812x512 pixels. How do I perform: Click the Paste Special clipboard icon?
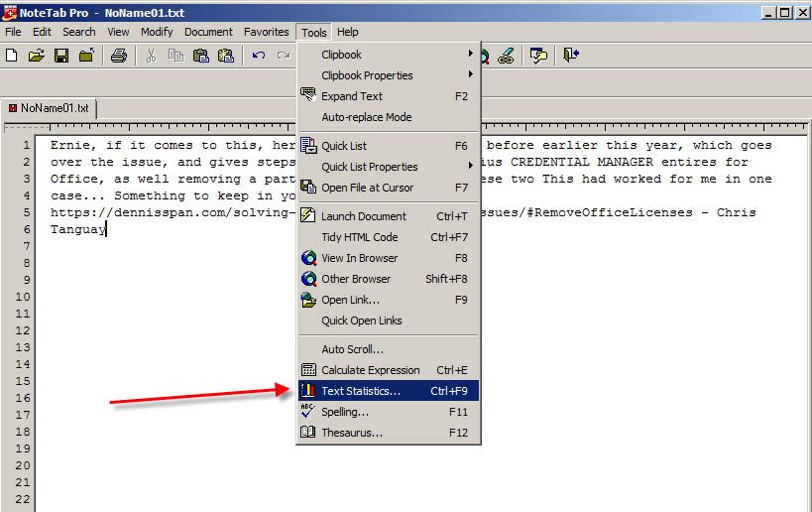(226, 56)
